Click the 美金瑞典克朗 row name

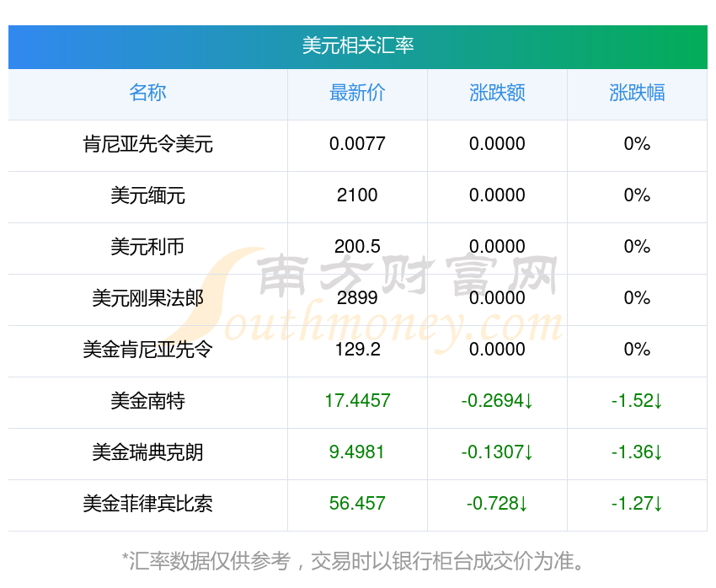pos(147,453)
